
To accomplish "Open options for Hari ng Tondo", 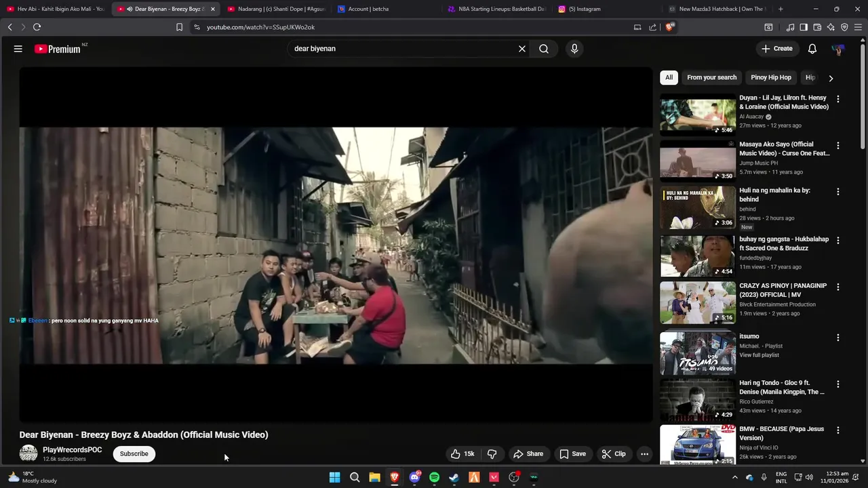I will point(837,384).
